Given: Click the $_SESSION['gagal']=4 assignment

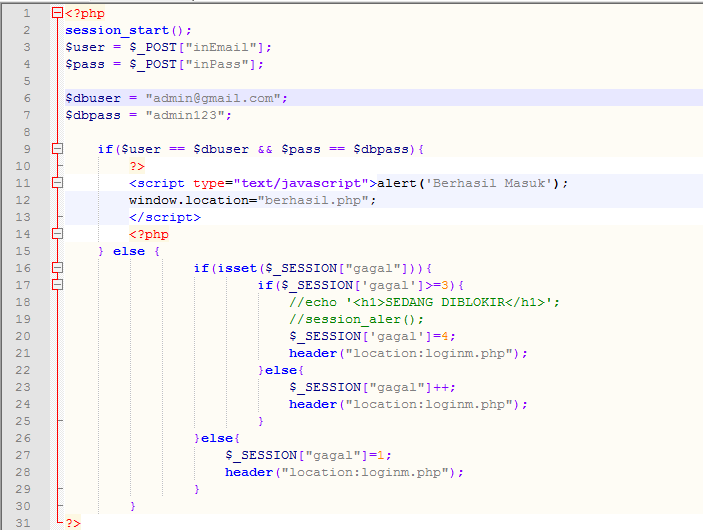Looking at the screenshot, I should tap(372, 336).
